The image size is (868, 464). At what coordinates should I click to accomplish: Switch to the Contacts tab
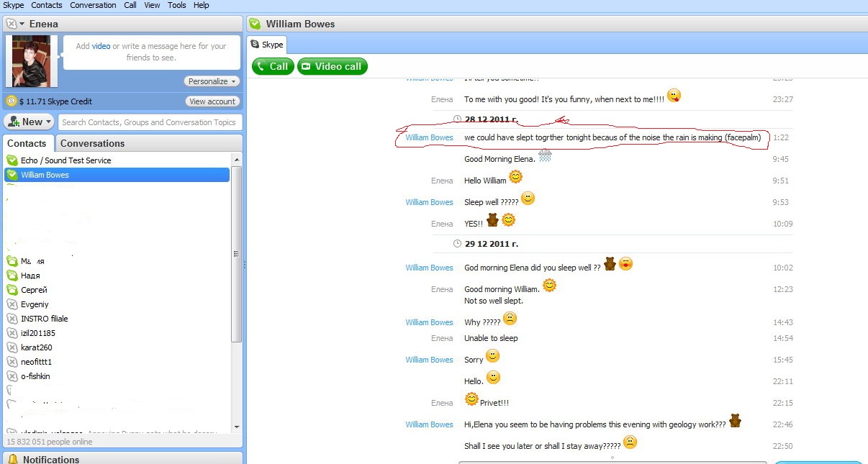(27, 143)
